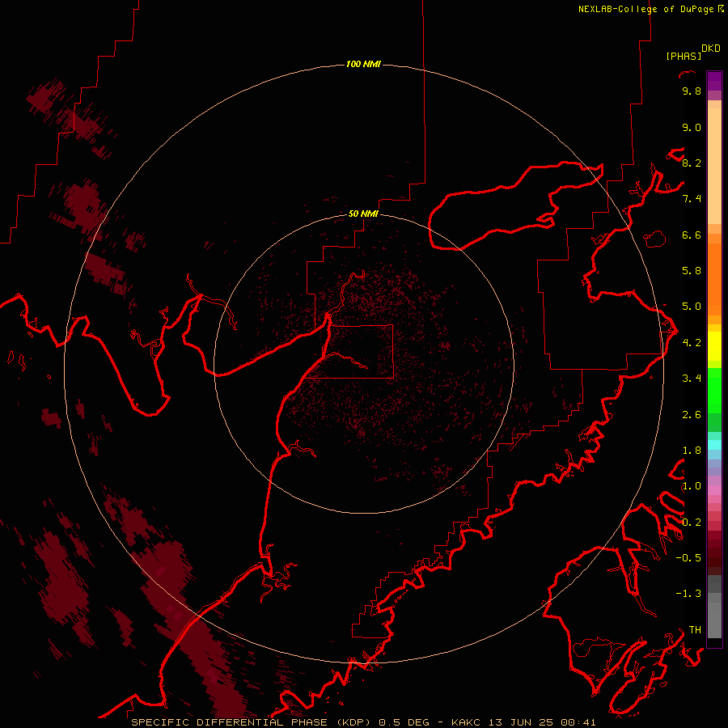This screenshot has height=728, width=728.
Task: Click the 50 NMI range ring label
Action: (363, 214)
